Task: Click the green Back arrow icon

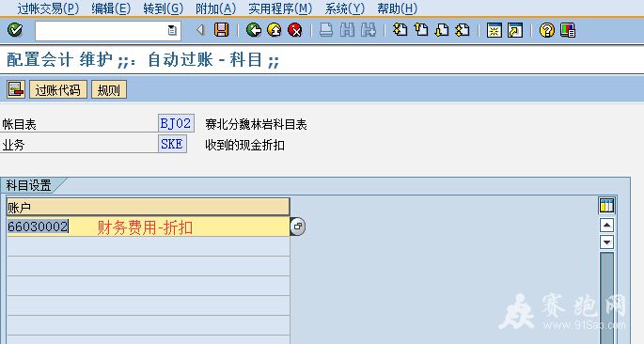Action: (254, 30)
